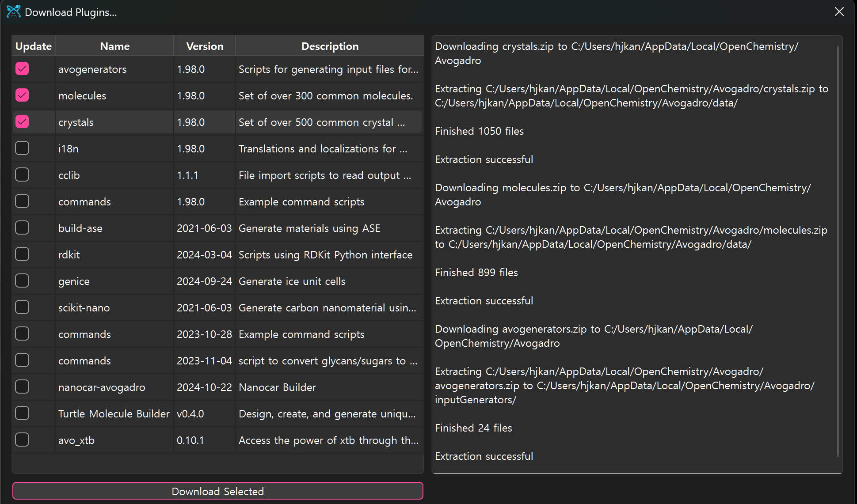The image size is (857, 504).
Task: Check the cclib plugin checkbox
Action: 22,175
